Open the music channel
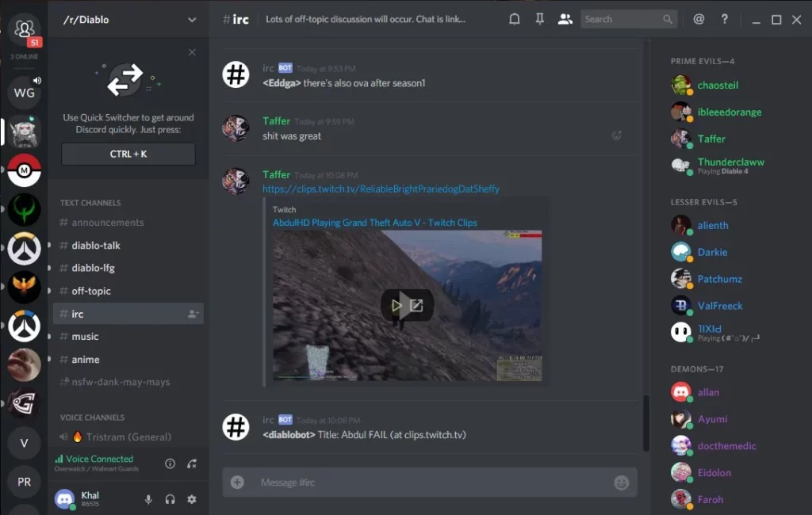Screen dimensions: 812x515 pos(128,337)
